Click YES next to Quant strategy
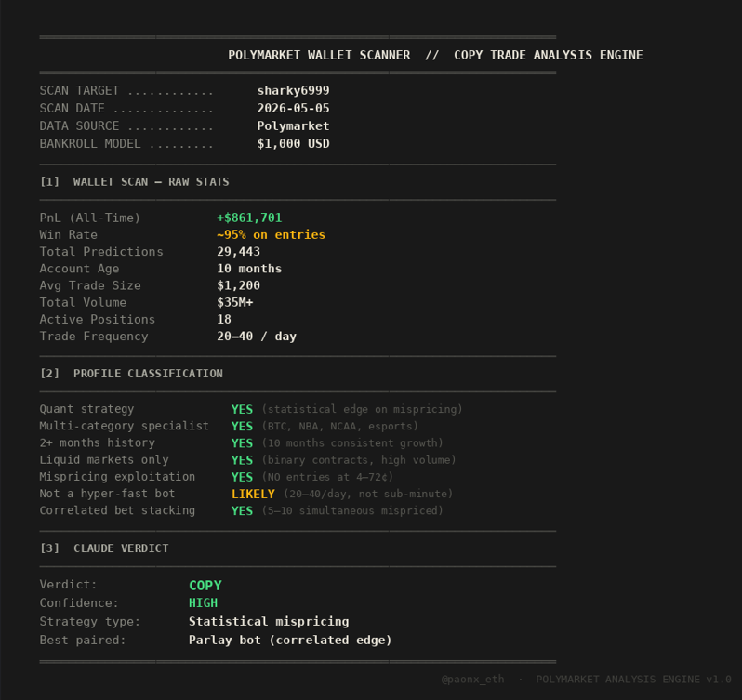Viewport: 742px width, 700px height. click(x=243, y=410)
